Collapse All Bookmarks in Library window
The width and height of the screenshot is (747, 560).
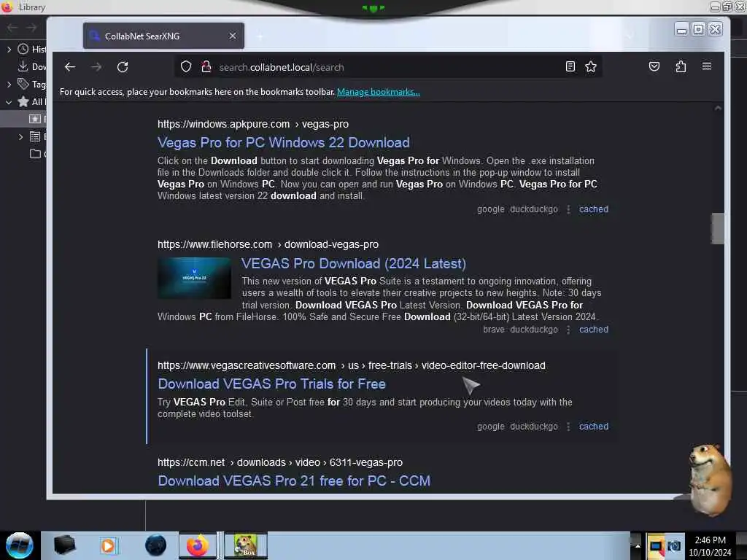coord(9,102)
